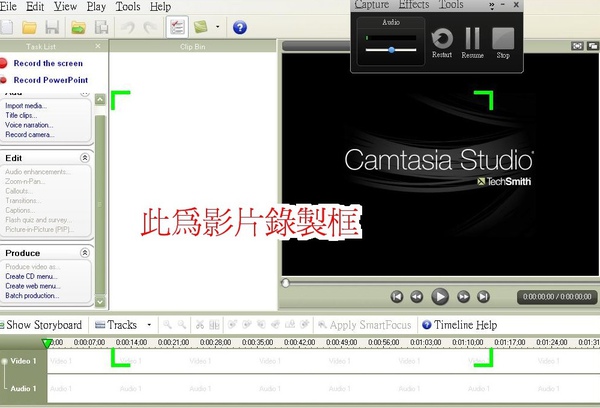Click Apply SmartFocus button

tap(365, 325)
